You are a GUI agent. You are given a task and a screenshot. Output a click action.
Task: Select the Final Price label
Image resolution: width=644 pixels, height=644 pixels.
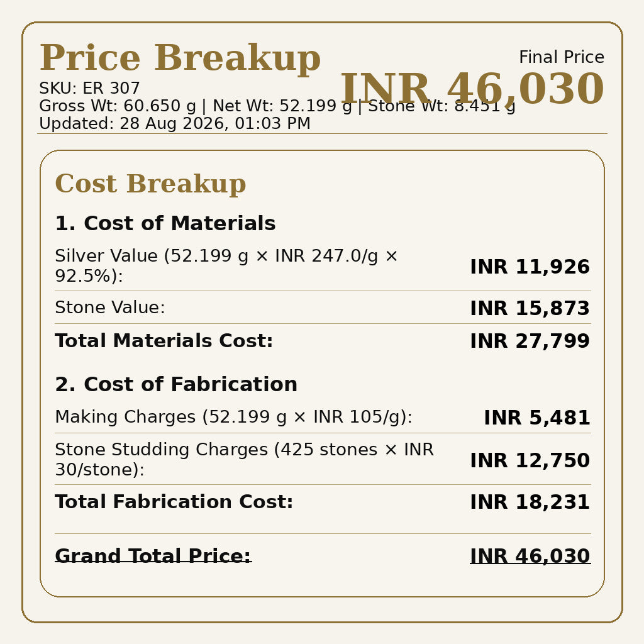pos(562,57)
